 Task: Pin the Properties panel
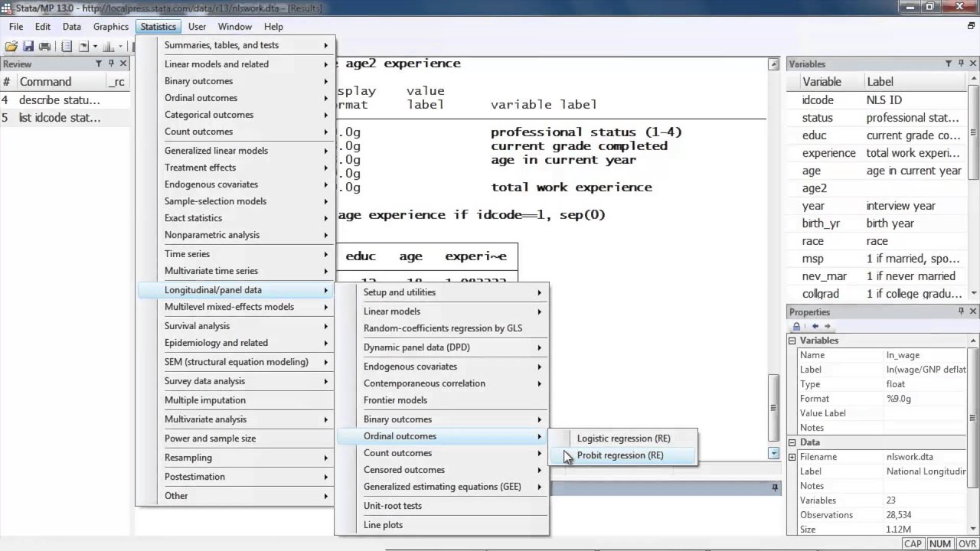click(961, 311)
